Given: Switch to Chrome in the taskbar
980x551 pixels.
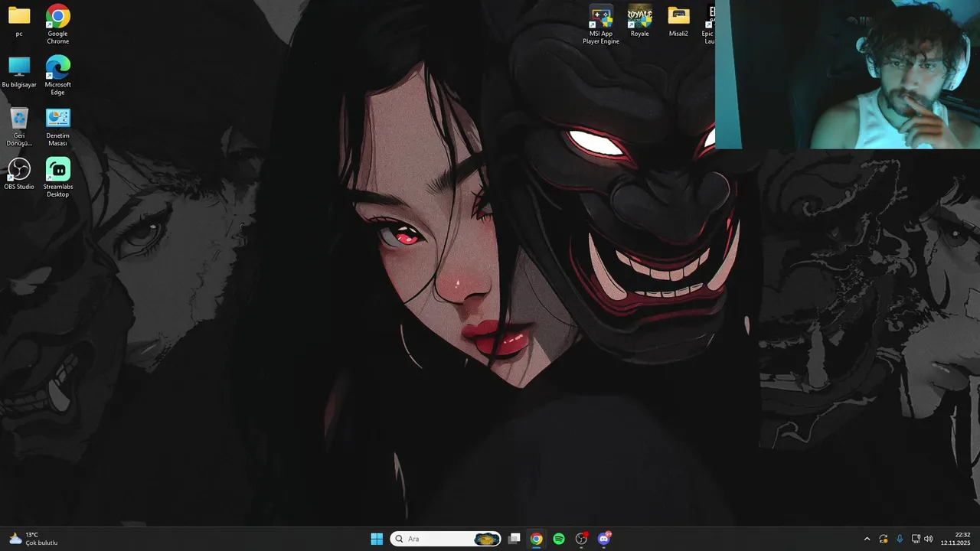Looking at the screenshot, I should point(537,539).
